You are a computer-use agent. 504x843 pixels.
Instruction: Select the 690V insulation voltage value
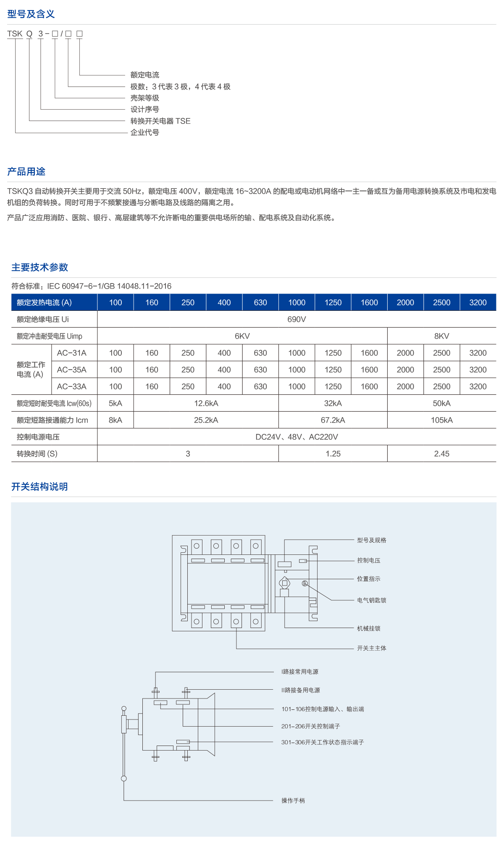click(x=297, y=319)
